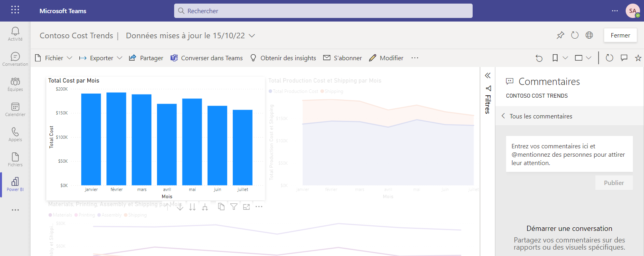644x256 pixels.
Task: Click CONTOSO COST TRENDS label in comments pane
Action: pos(537,96)
